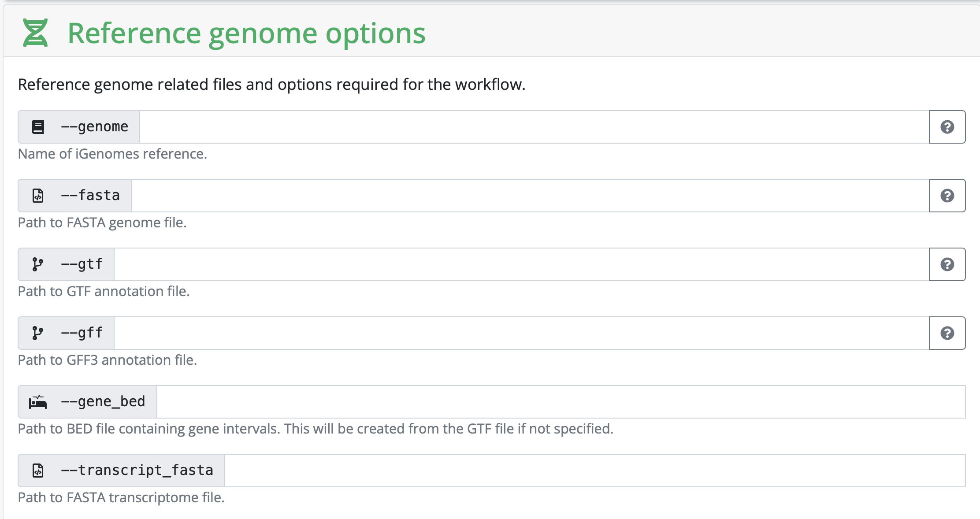Show help for the --fasta parameter

947,196
